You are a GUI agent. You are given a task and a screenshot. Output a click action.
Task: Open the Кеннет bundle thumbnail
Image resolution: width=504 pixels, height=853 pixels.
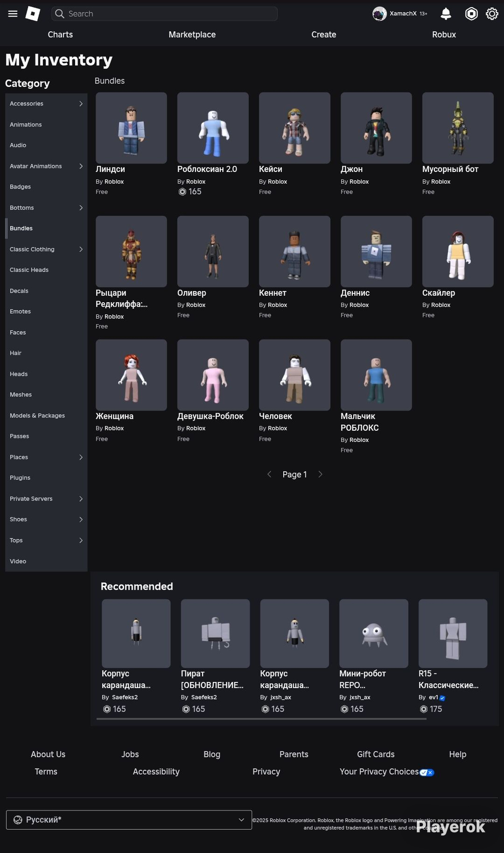pos(294,251)
